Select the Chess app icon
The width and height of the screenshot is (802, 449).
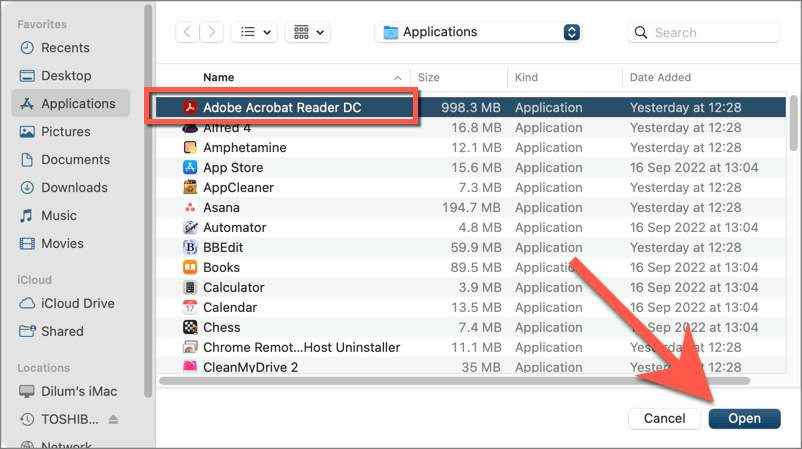pos(190,327)
